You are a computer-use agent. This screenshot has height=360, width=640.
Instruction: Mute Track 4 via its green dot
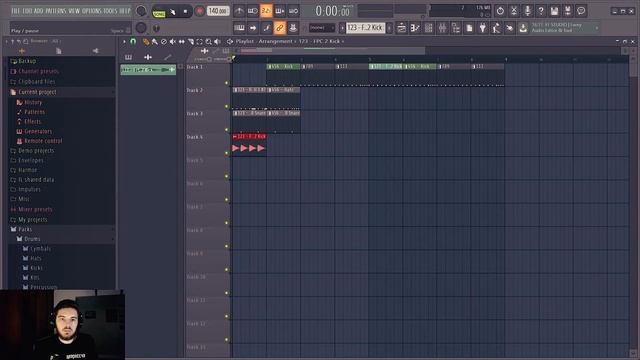tap(227, 153)
